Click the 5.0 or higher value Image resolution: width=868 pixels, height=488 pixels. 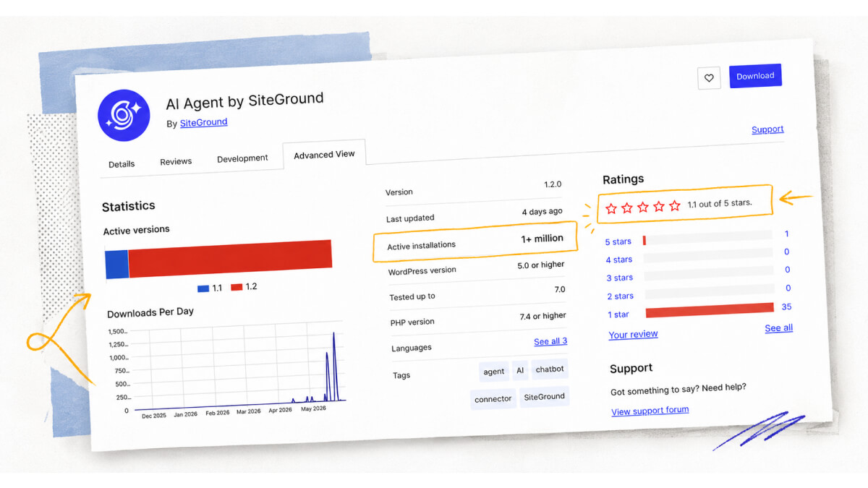click(x=541, y=265)
